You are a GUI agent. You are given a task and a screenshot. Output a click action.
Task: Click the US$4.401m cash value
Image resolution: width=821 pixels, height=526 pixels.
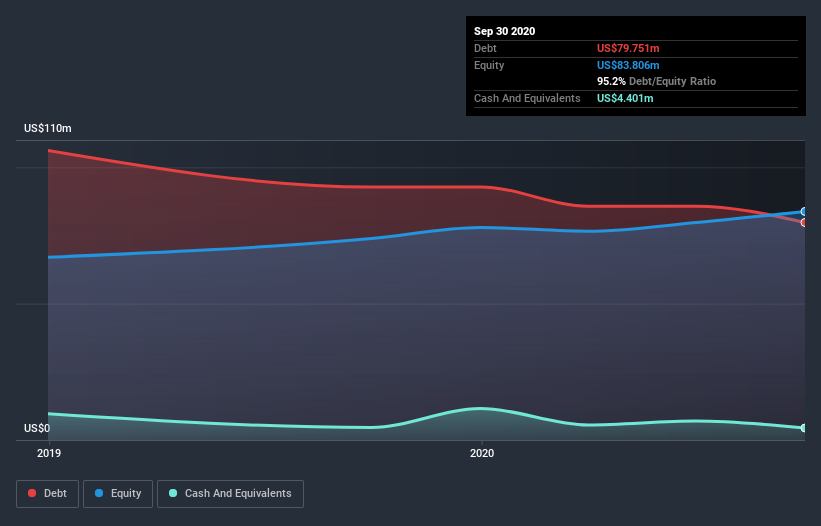(625, 98)
